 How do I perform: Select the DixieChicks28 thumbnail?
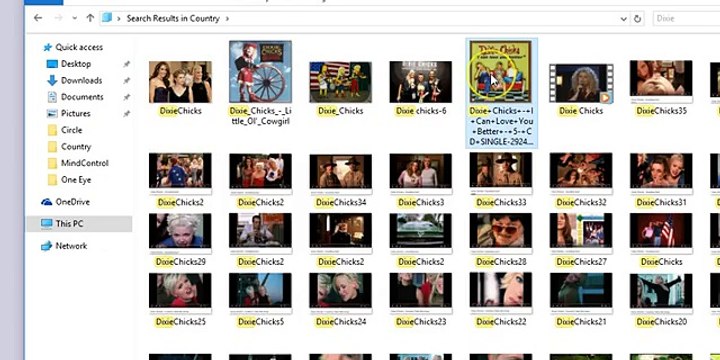click(x=501, y=233)
